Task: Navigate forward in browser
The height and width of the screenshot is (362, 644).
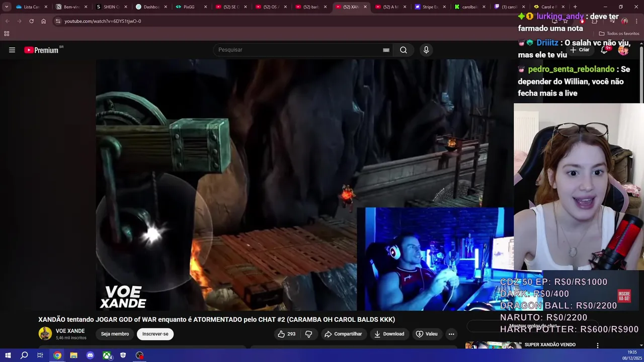Action: pos(19,21)
